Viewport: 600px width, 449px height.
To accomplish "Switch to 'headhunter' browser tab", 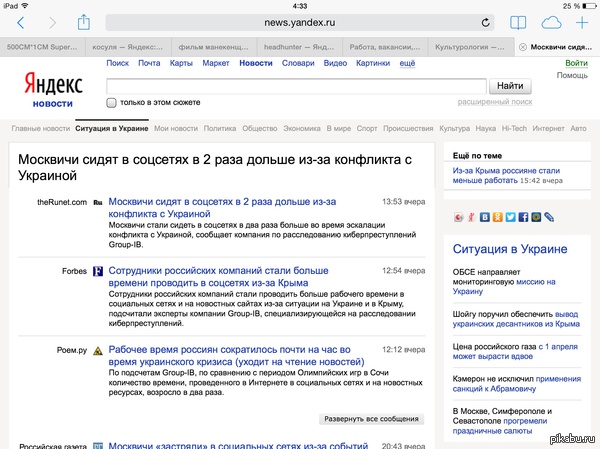I will (x=298, y=47).
